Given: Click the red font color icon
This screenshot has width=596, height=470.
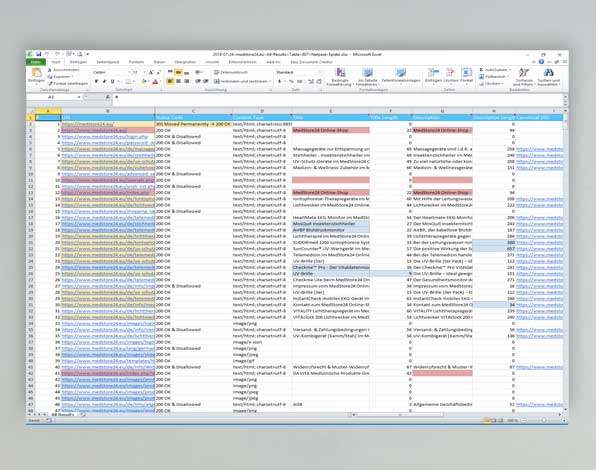Looking at the screenshot, I should point(155,81).
